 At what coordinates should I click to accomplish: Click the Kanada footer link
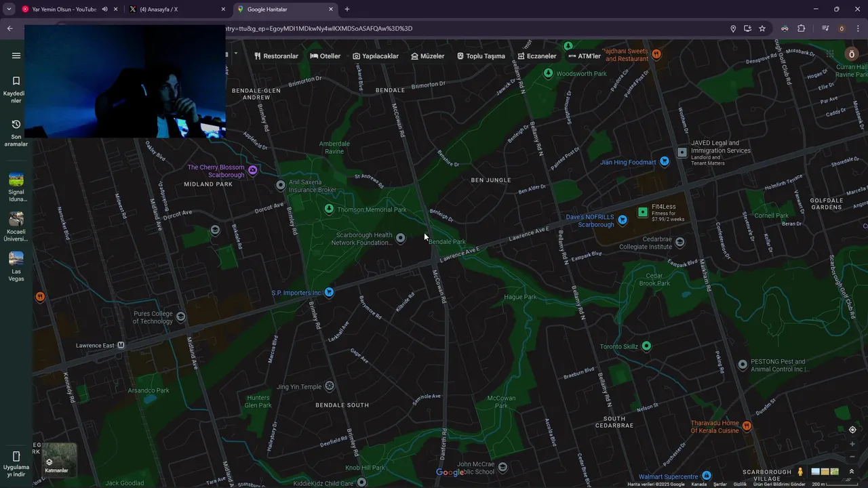[x=698, y=484]
